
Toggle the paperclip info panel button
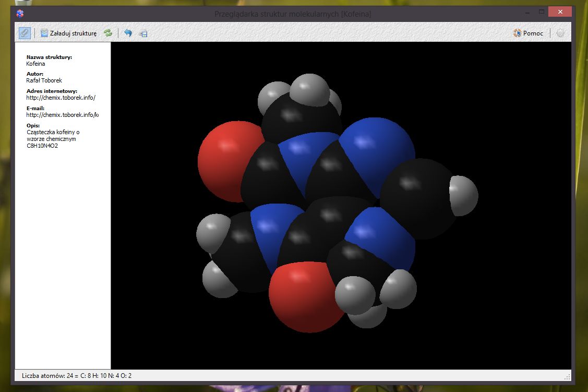(x=25, y=33)
